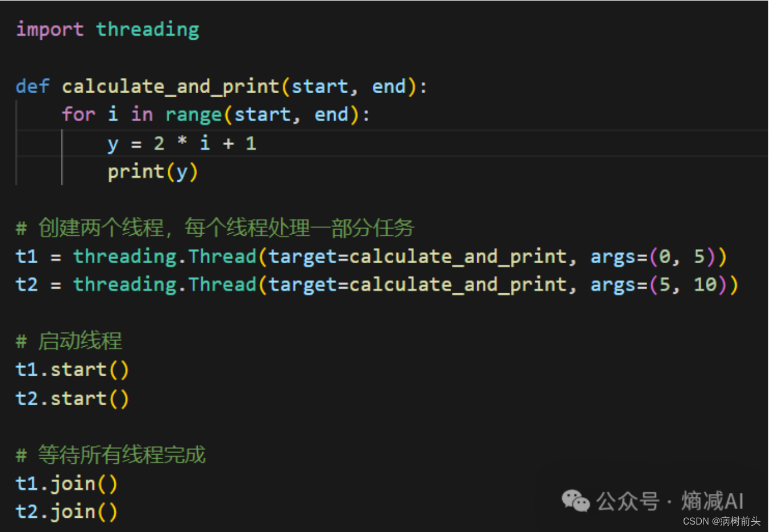
Task: Click the comment '# 等待所有线程完成'
Action: click(x=111, y=455)
